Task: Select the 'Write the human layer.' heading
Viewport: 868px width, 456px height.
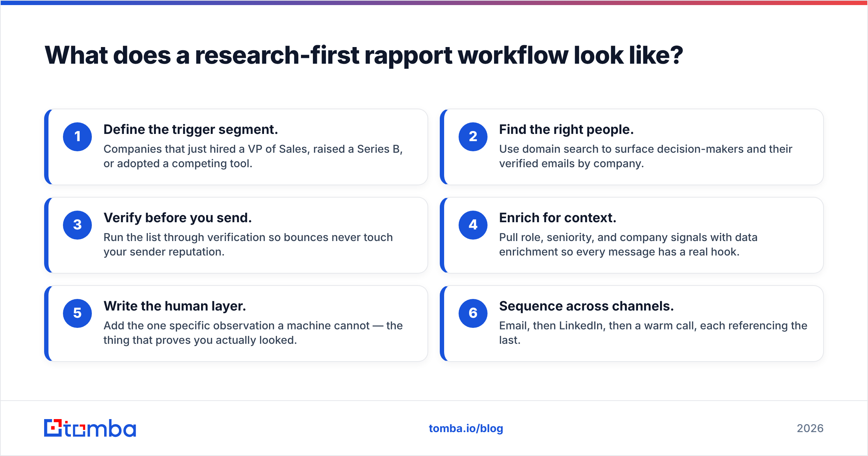Action: tap(175, 306)
